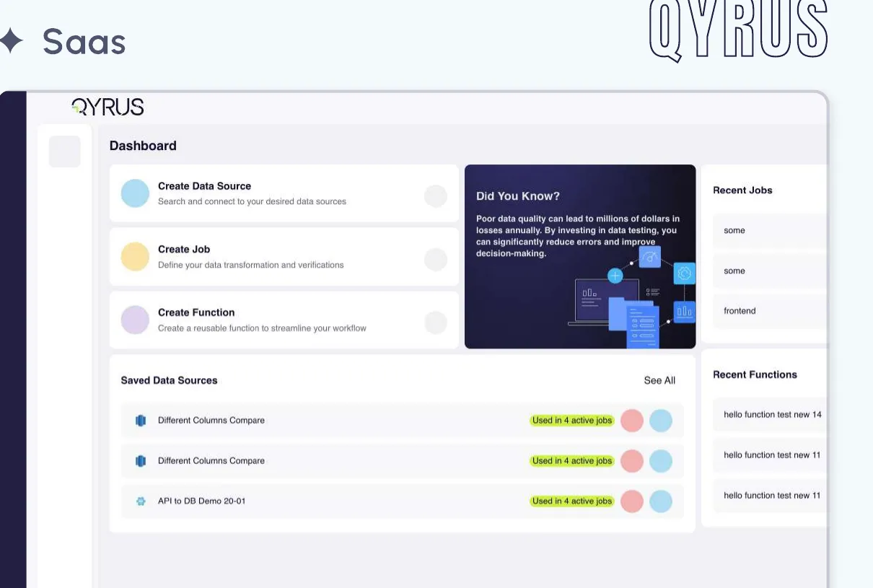This screenshot has height=588, width=873.
Task: Click grey round button on Create Data Source card
Action: (x=436, y=196)
